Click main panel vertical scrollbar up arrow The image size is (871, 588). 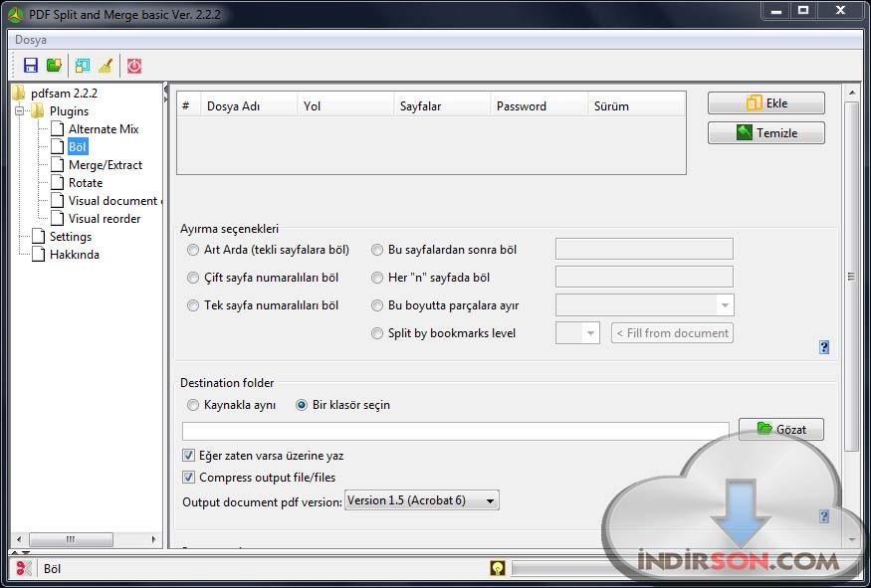(x=851, y=93)
